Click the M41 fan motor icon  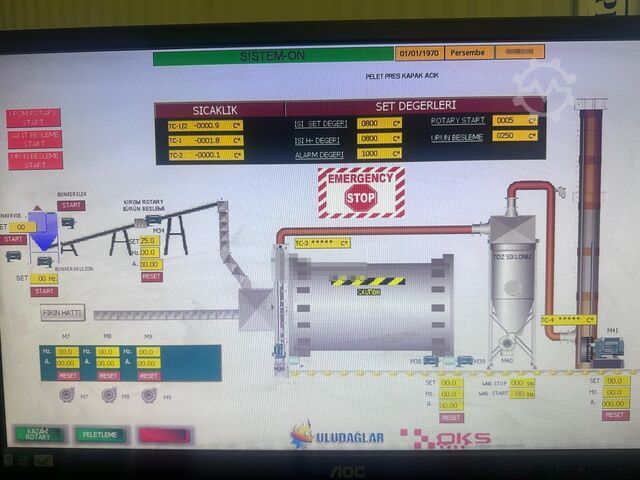(x=606, y=348)
